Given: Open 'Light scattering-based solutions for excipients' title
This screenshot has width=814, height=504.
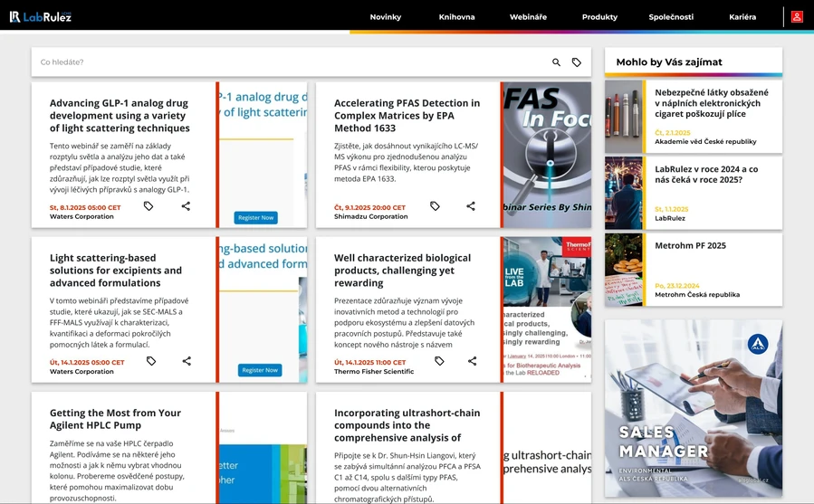Looking at the screenshot, I should pos(116,270).
